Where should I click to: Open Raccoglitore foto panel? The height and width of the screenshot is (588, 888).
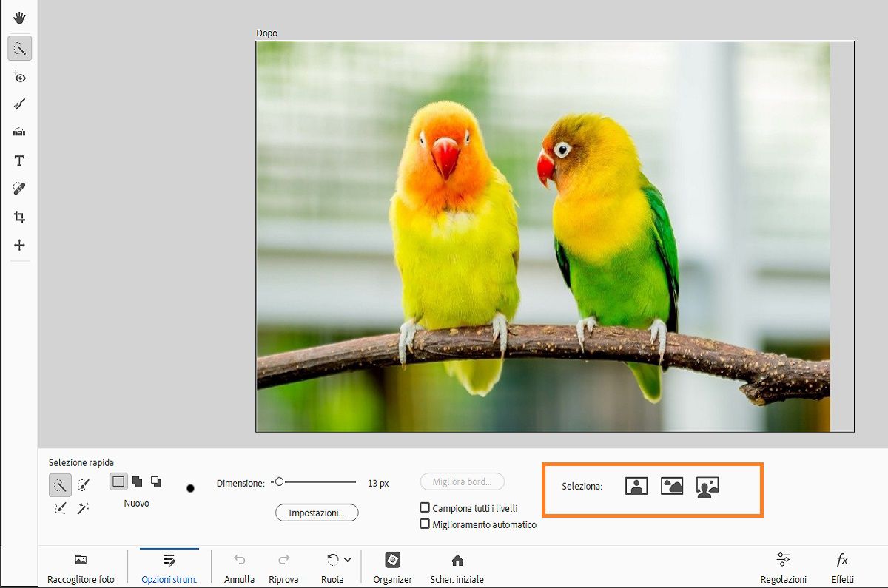[x=81, y=567]
